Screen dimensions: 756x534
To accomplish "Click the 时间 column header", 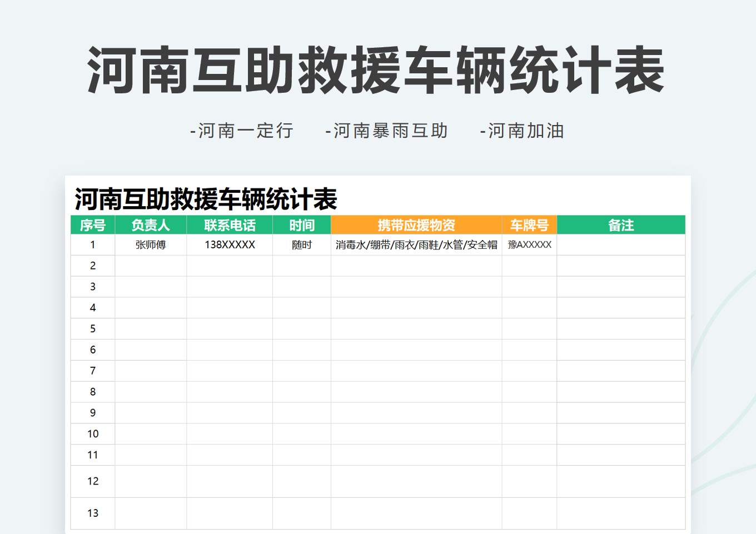I will point(301,225).
